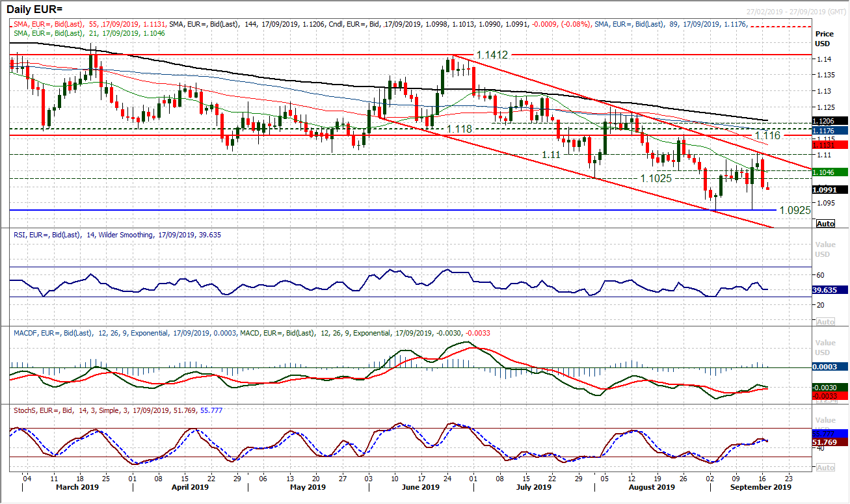This screenshot has width=850, height=504.
Task: Click the 1.118 level annotation
Action: point(459,129)
